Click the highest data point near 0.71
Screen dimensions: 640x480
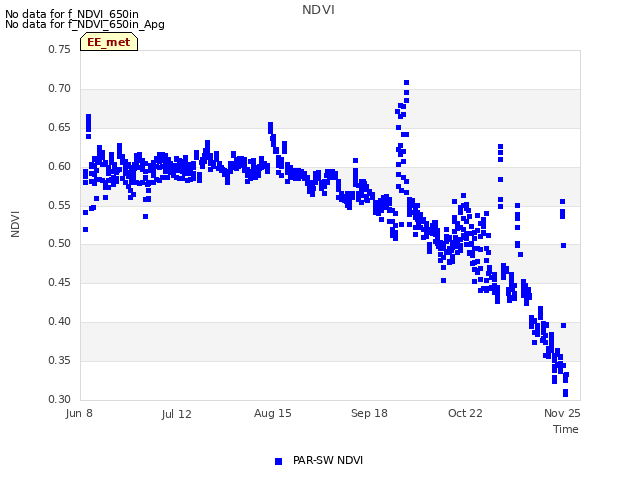coord(407,82)
